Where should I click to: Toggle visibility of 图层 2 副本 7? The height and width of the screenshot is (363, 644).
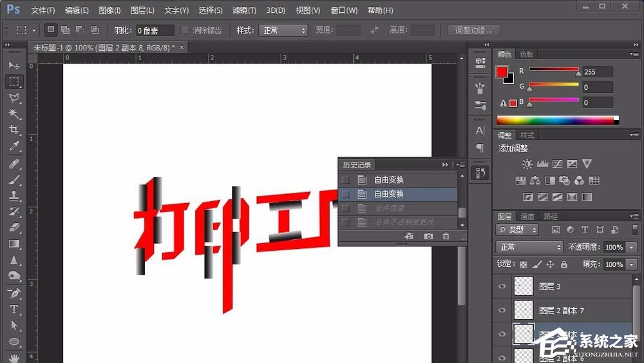[x=502, y=311]
